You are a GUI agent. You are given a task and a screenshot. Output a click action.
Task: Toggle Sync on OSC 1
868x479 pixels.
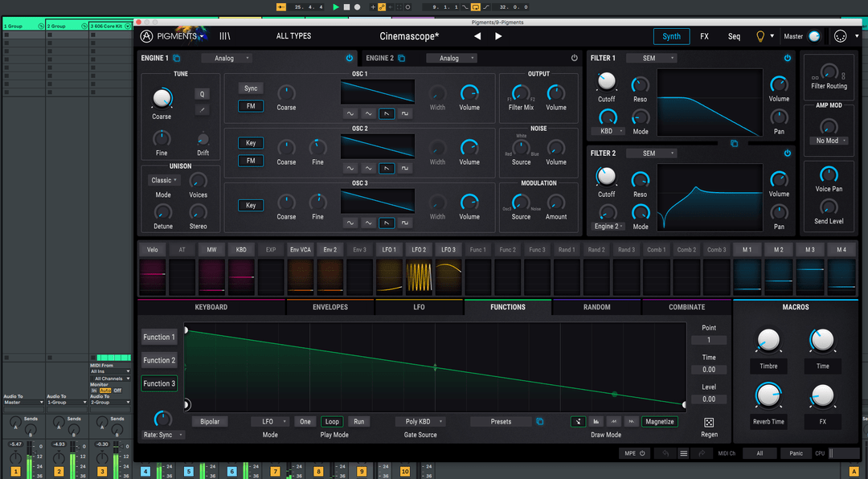(251, 88)
